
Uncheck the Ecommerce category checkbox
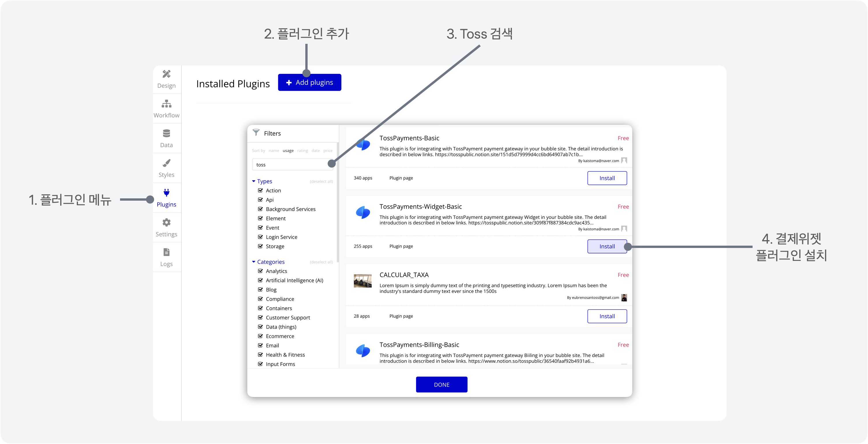[261, 336]
